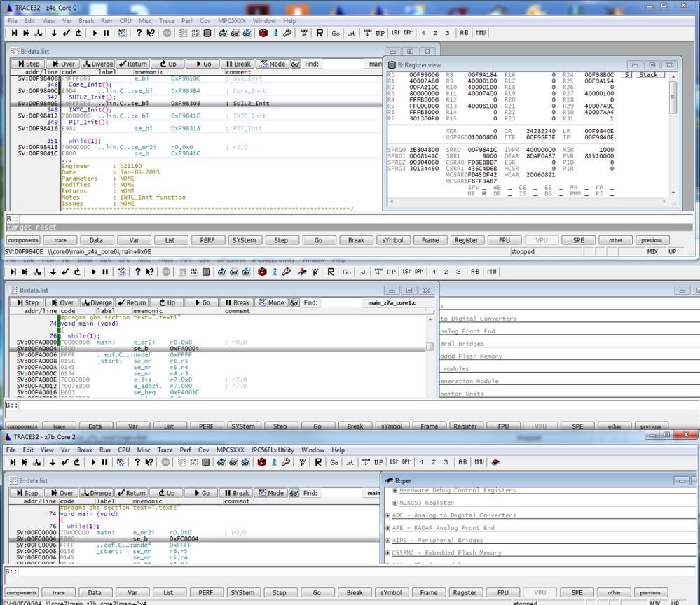700x605 pixels.
Task: Click red cube icon in z7b_Core 2 toolbar
Action: (262, 462)
